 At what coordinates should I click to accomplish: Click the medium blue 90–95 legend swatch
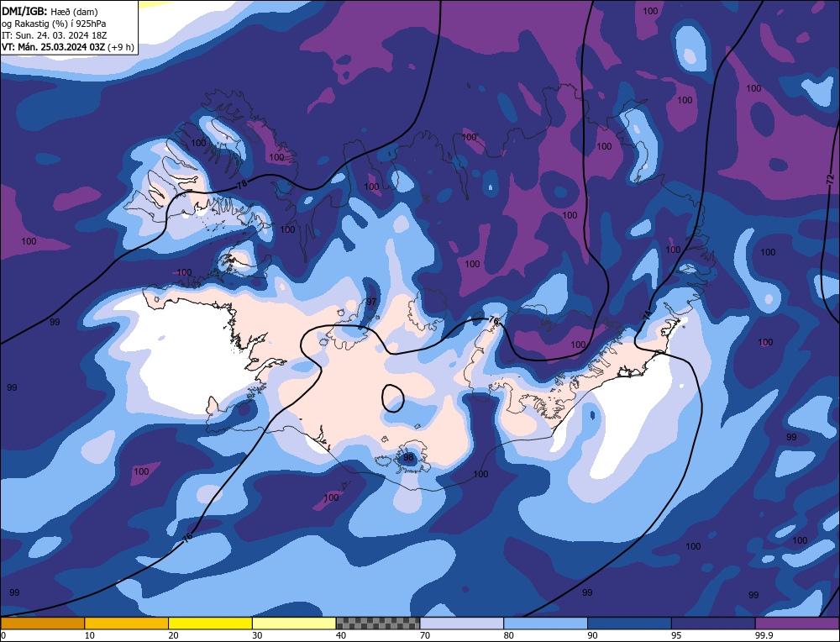[629, 623]
